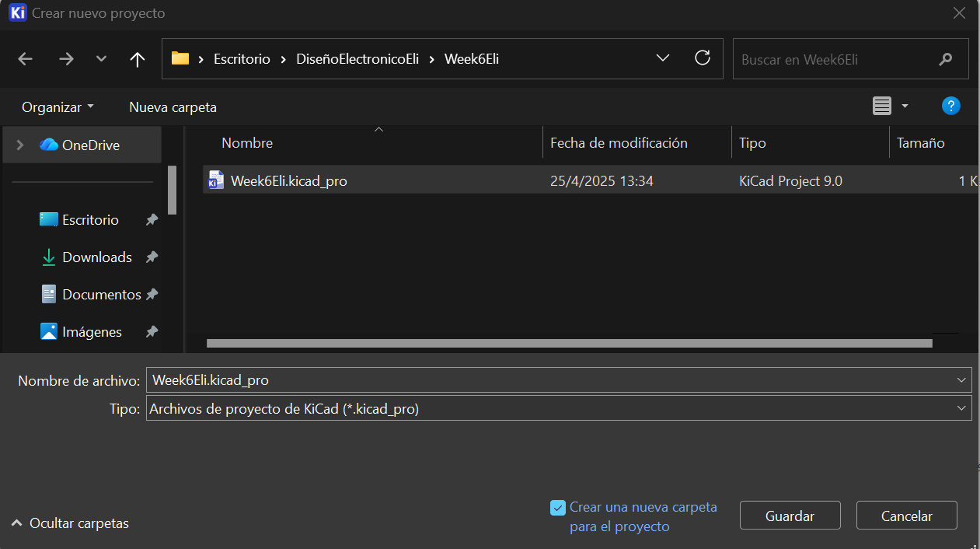Go up one folder level

(138, 59)
